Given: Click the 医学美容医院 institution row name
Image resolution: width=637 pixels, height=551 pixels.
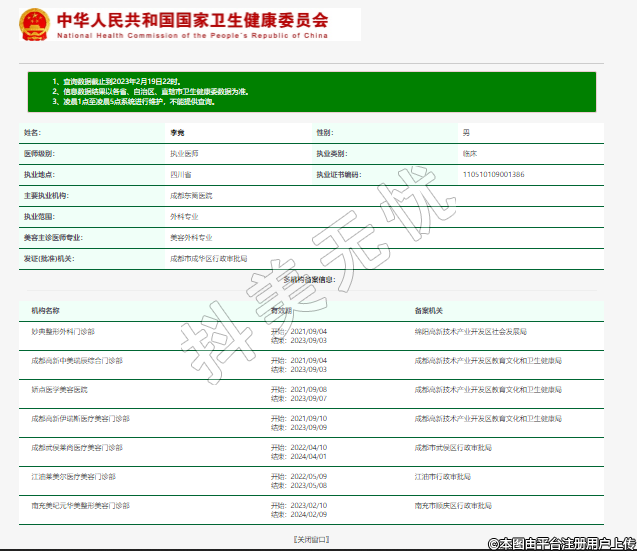Looking at the screenshot, I should (x=59, y=390).
